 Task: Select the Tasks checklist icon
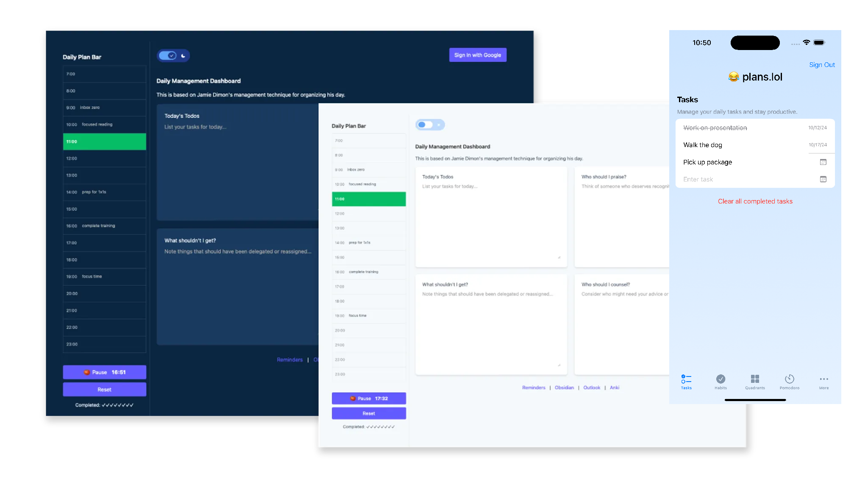pyautogui.click(x=686, y=379)
